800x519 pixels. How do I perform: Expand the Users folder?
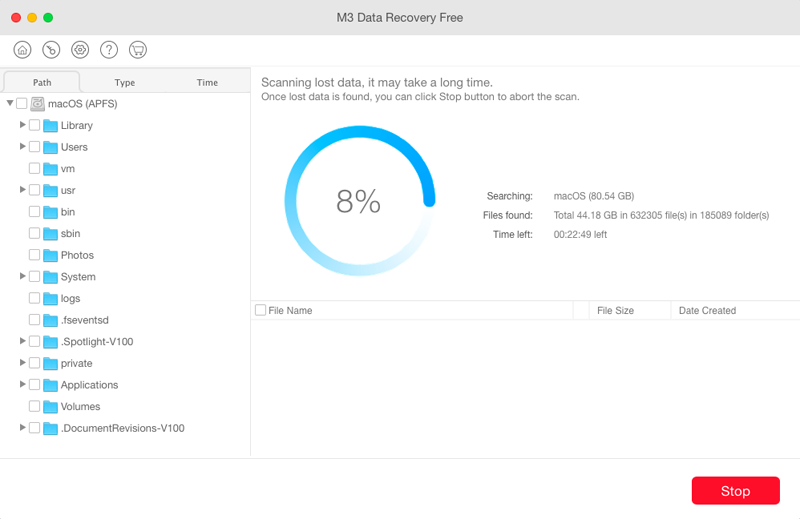pyautogui.click(x=22, y=146)
